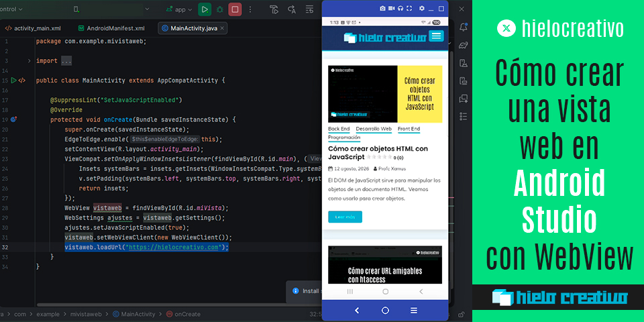The image size is (644, 322).
Task: Open the Desarrollo Web category link
Action: 374,129
